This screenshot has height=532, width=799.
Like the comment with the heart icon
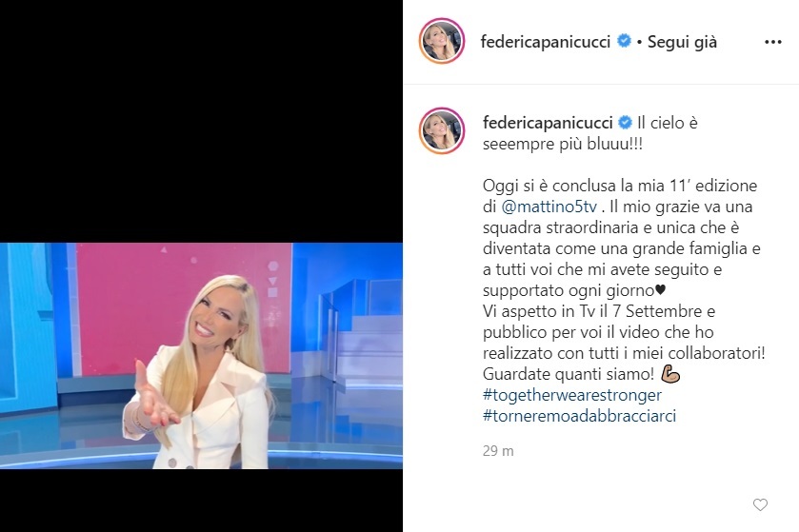click(x=760, y=504)
